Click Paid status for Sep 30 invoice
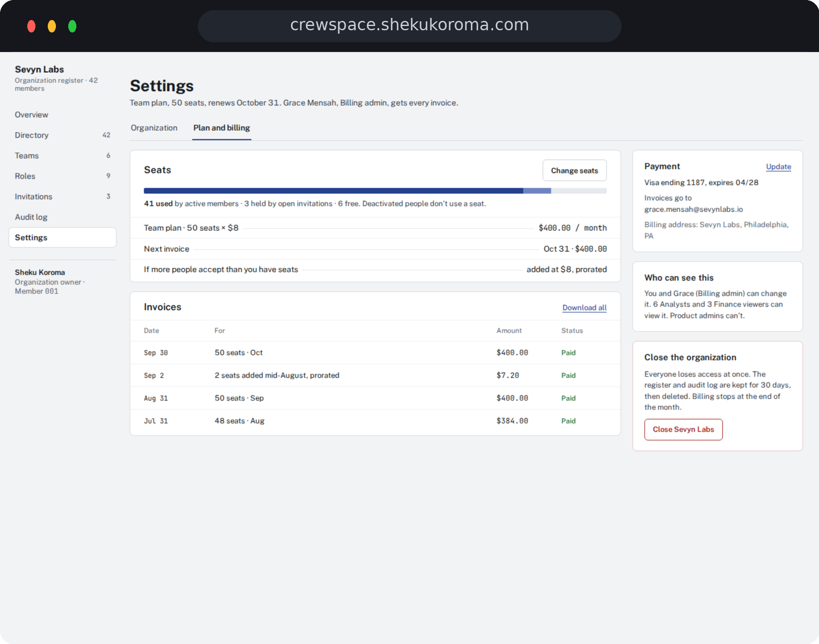Image resolution: width=819 pixels, height=644 pixels. click(x=568, y=353)
